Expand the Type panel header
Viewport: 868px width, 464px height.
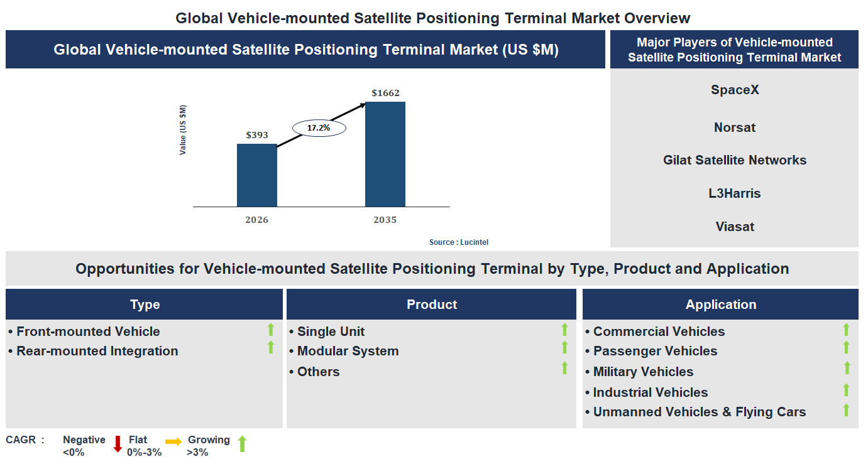point(144,304)
